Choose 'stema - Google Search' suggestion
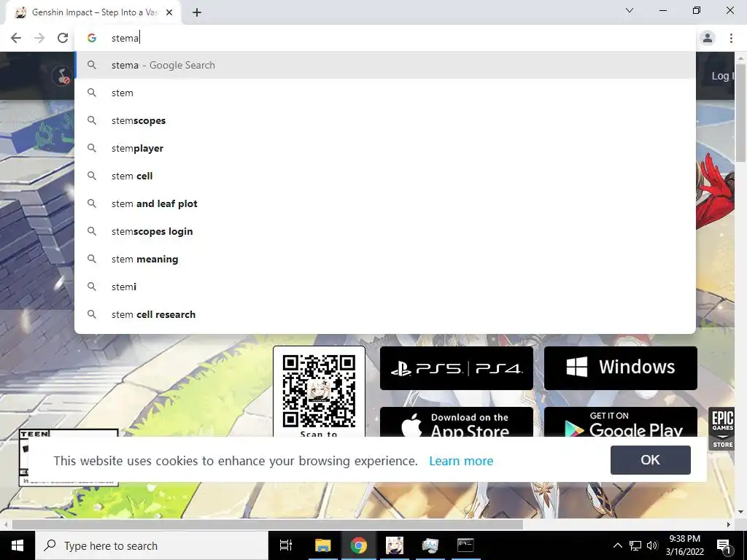The height and width of the screenshot is (560, 747). [x=385, y=65]
